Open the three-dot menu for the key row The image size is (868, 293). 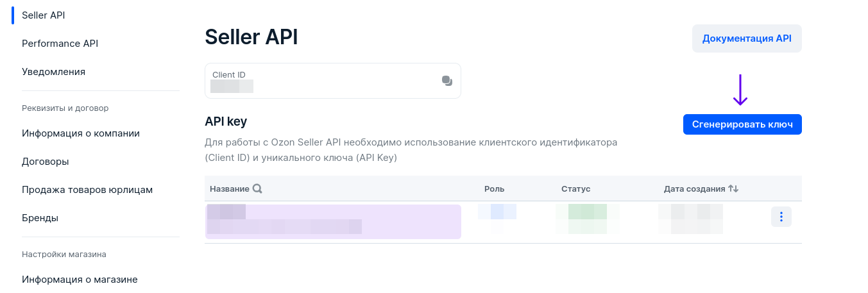point(781,217)
